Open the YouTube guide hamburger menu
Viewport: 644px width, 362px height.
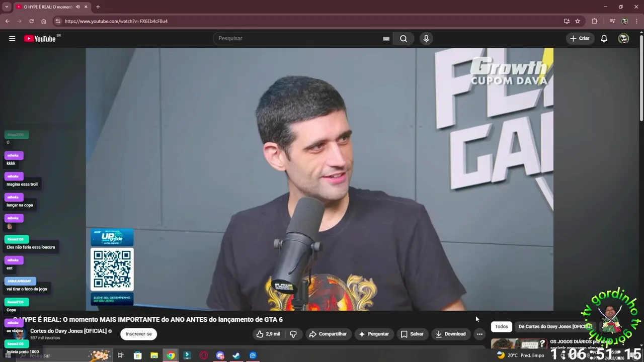pyautogui.click(x=12, y=39)
